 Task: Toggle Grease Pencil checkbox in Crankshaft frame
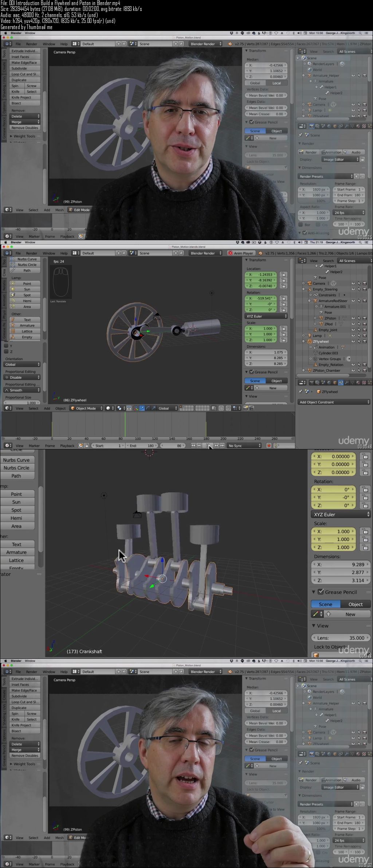click(x=321, y=592)
